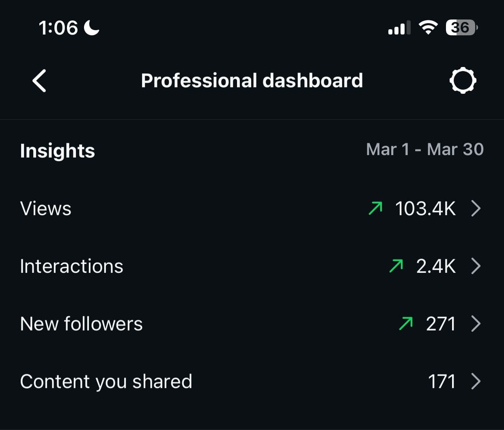Screen dimensions: 504x430
Task: Tap the green trend arrow beside Views
Action: [375, 208]
